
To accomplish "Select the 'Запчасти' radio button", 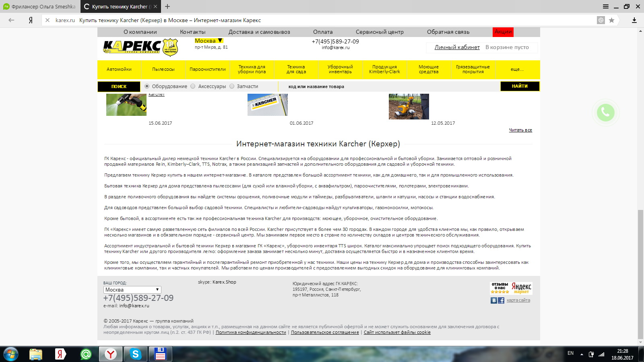I will (232, 86).
